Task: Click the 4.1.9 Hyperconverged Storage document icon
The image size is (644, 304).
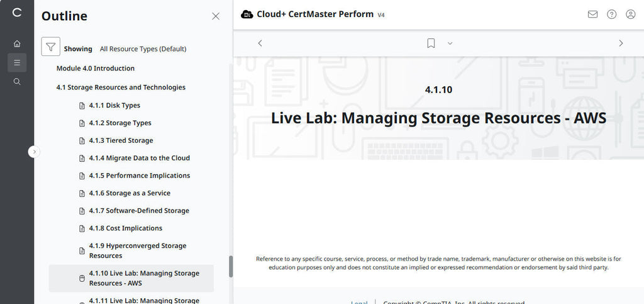Action: [x=81, y=251]
